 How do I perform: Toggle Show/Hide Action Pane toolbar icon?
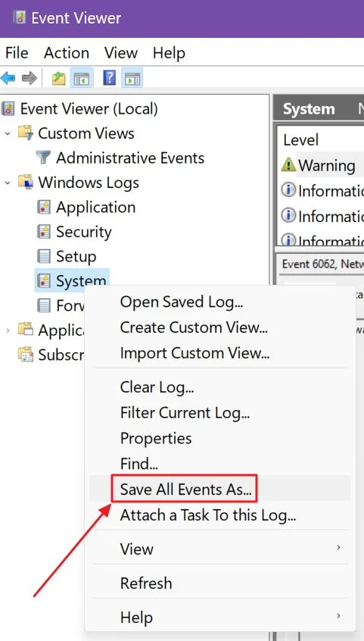coord(132,78)
